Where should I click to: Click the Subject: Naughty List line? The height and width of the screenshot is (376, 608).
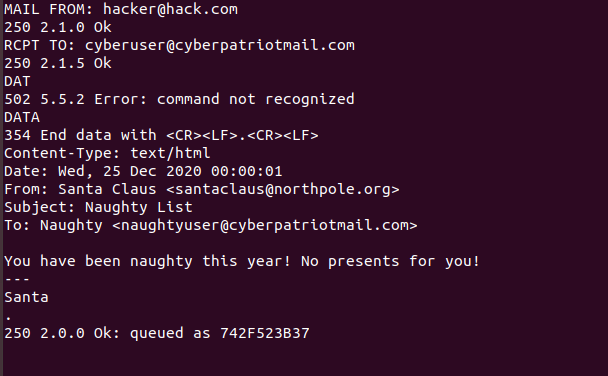[98, 207]
